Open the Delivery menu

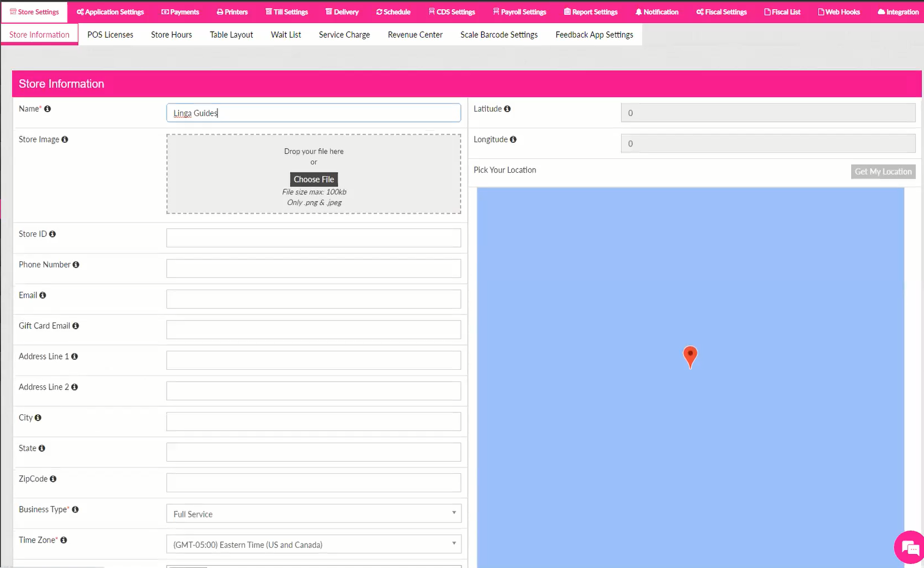342,12
